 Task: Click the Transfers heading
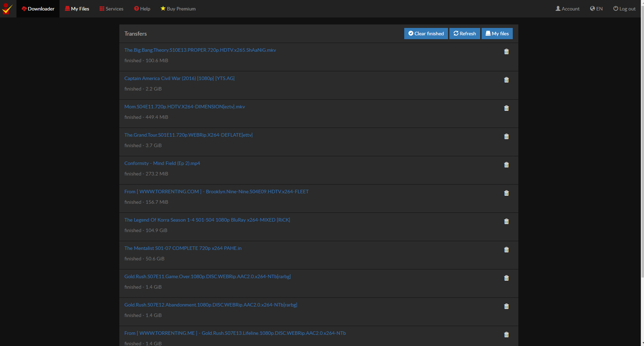[x=135, y=34]
